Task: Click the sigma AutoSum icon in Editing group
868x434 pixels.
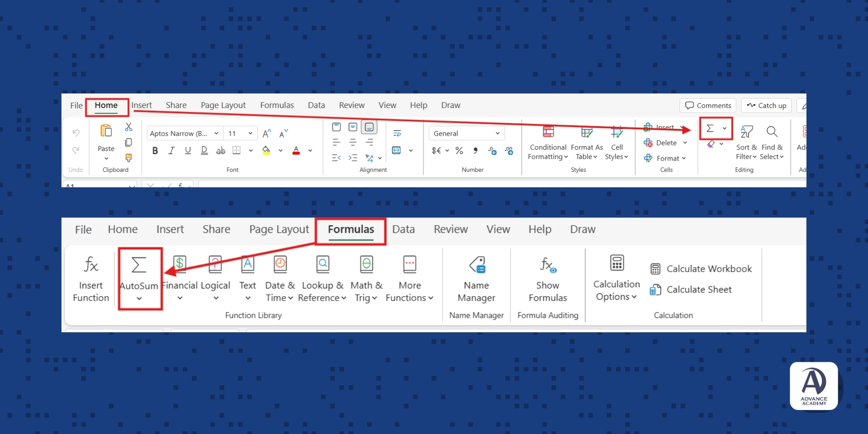Action: 710,128
